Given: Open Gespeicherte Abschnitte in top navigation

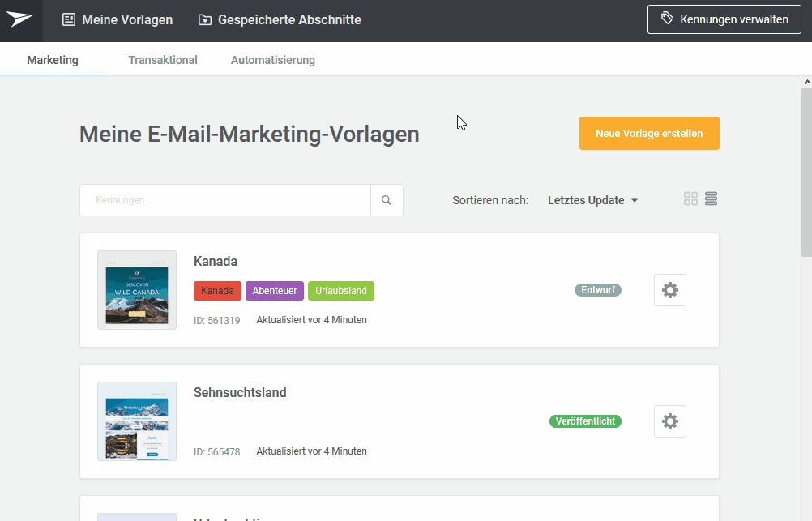Looking at the screenshot, I should click(280, 19).
